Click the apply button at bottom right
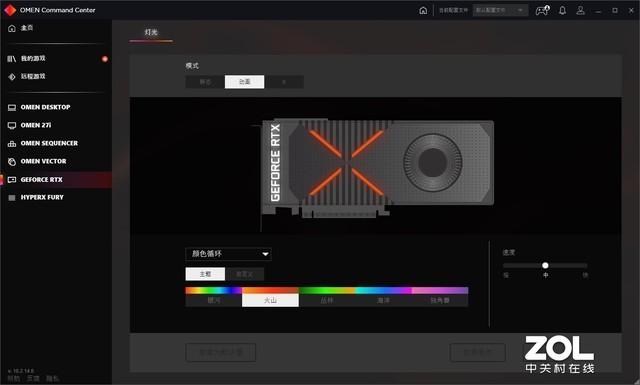The width and height of the screenshot is (640, 385). click(478, 352)
